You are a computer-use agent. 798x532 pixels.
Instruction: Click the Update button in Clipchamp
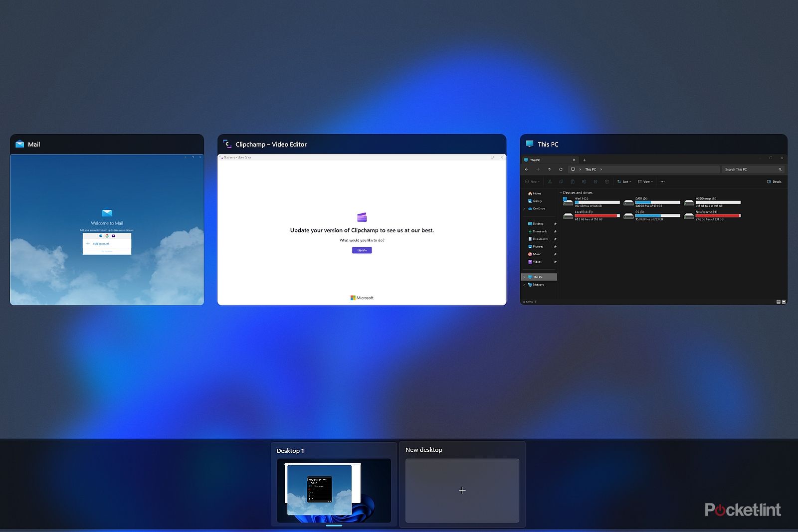(362, 250)
